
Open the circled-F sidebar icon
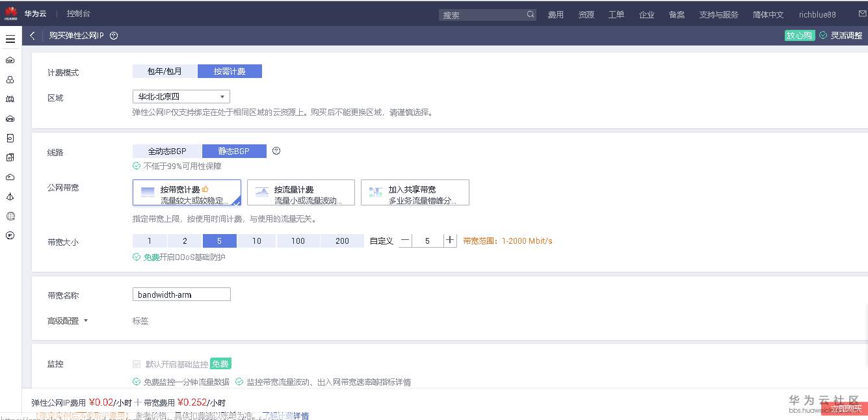tap(10, 235)
